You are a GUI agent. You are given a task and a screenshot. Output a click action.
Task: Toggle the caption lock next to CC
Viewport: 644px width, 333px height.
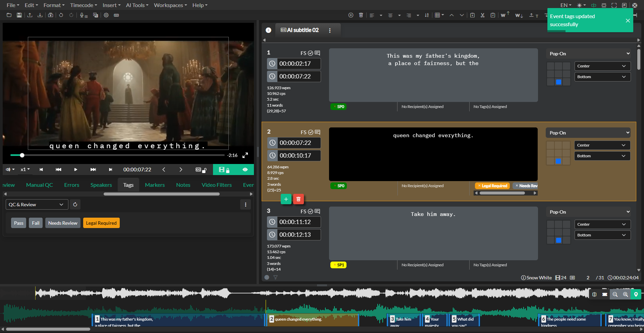click(x=204, y=170)
